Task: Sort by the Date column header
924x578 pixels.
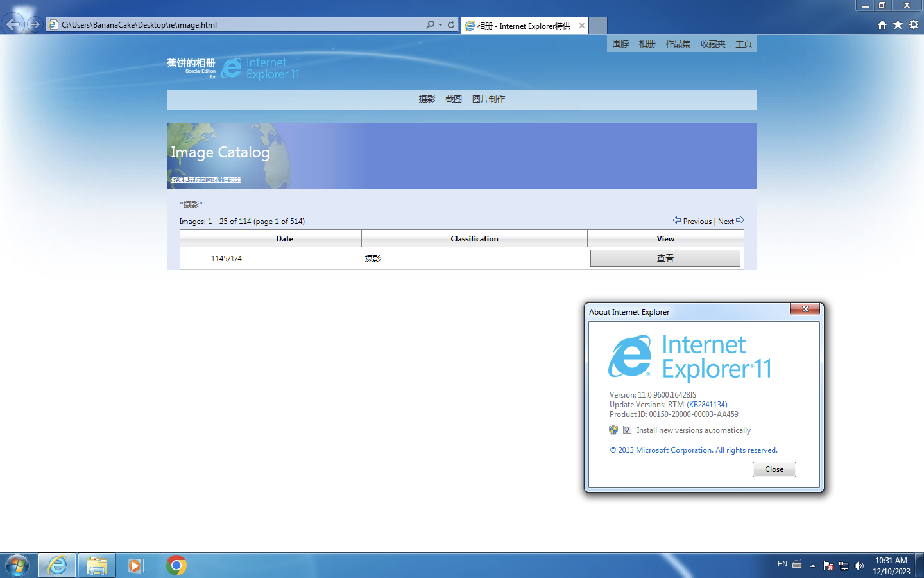Action: pos(271,239)
